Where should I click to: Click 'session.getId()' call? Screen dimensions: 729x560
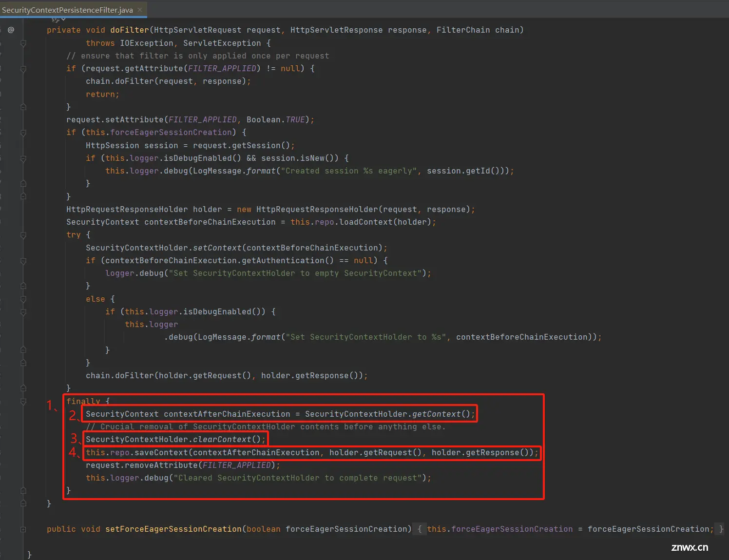point(463,171)
